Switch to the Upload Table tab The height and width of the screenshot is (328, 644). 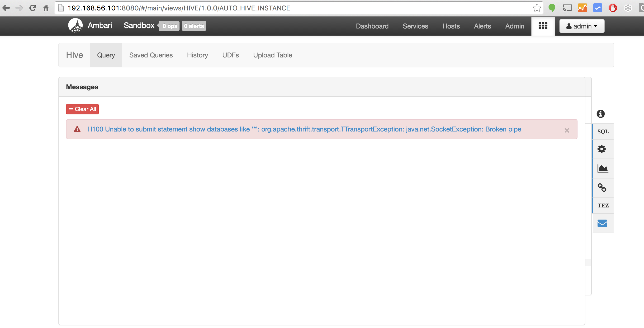point(273,55)
